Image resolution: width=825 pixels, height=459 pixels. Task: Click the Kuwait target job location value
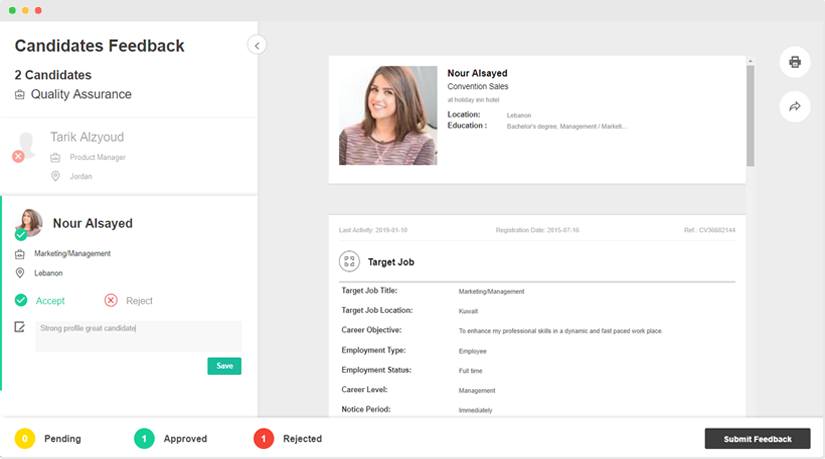[x=468, y=311]
